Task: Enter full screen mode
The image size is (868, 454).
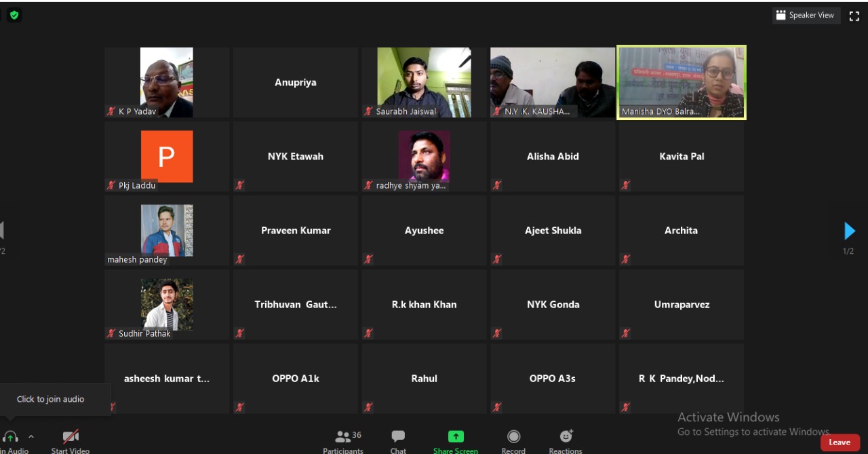Action: [x=854, y=16]
